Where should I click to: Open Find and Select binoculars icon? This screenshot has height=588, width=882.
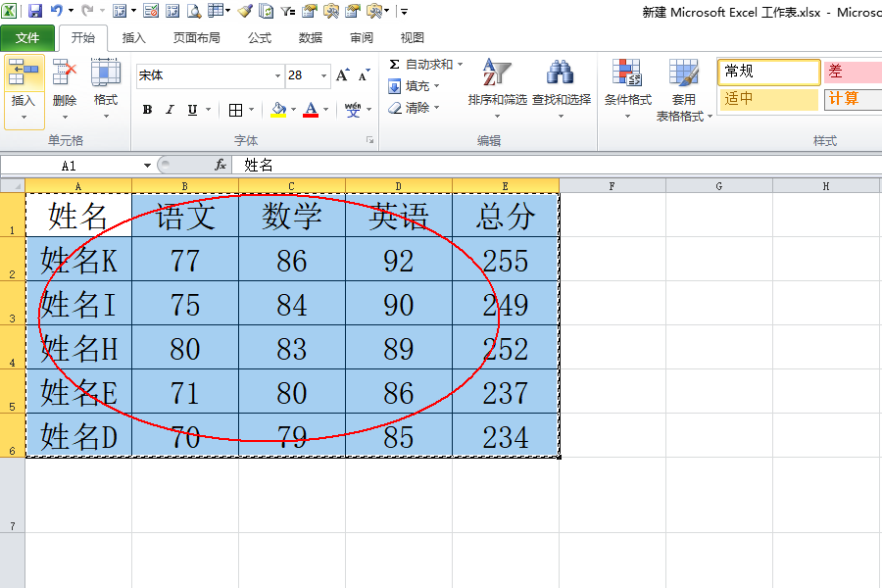point(561,72)
